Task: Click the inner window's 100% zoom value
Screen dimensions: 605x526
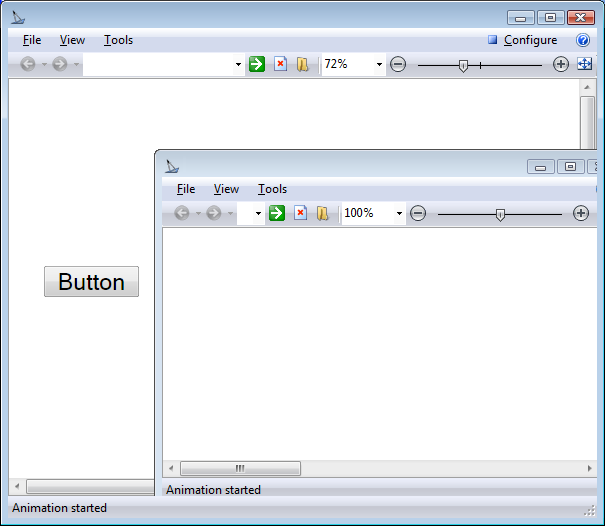Action: [x=358, y=213]
